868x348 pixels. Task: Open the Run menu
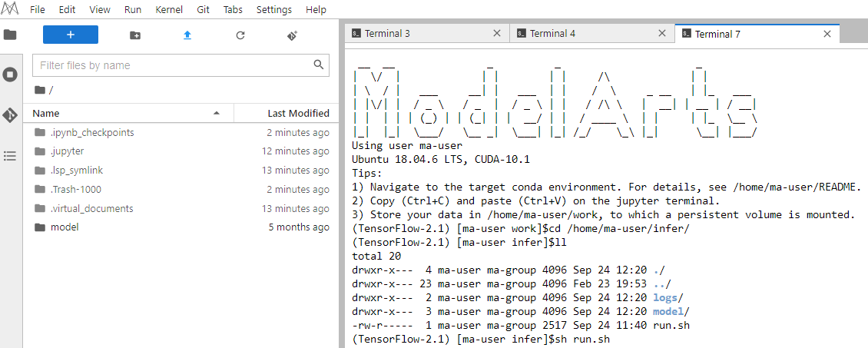pyautogui.click(x=133, y=10)
